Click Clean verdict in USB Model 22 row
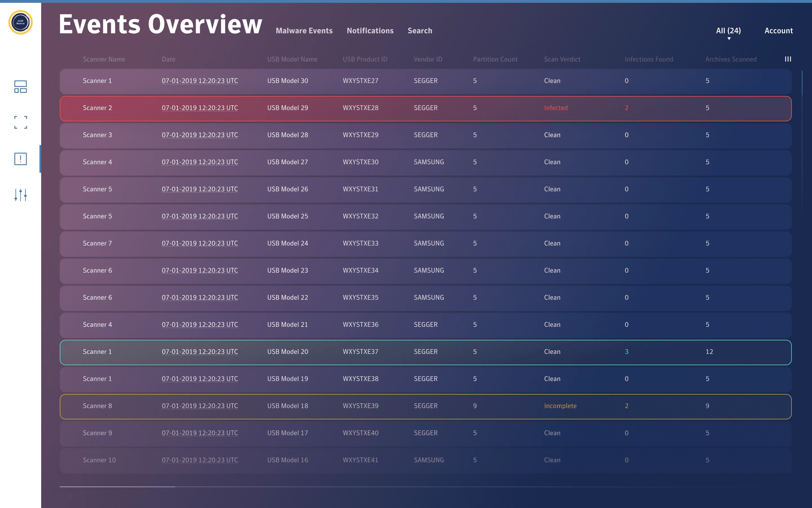This screenshot has height=508, width=812. 552,297
